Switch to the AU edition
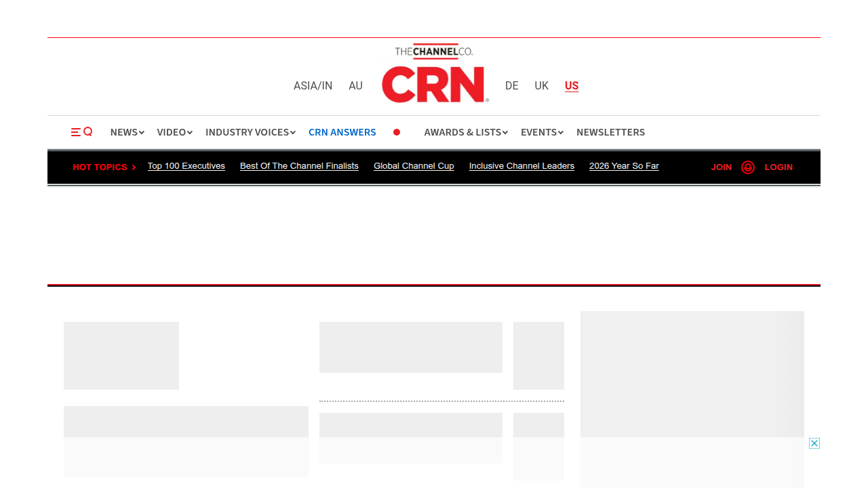 pyautogui.click(x=355, y=85)
